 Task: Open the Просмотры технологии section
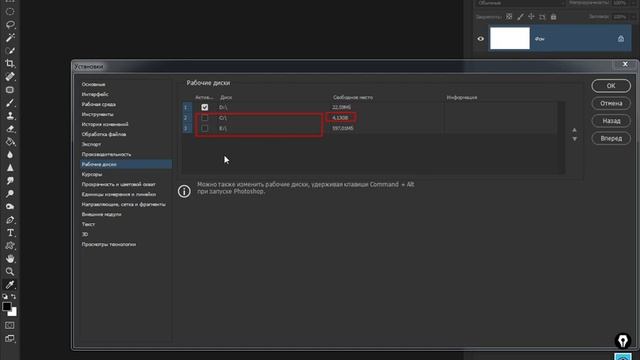[x=109, y=244]
